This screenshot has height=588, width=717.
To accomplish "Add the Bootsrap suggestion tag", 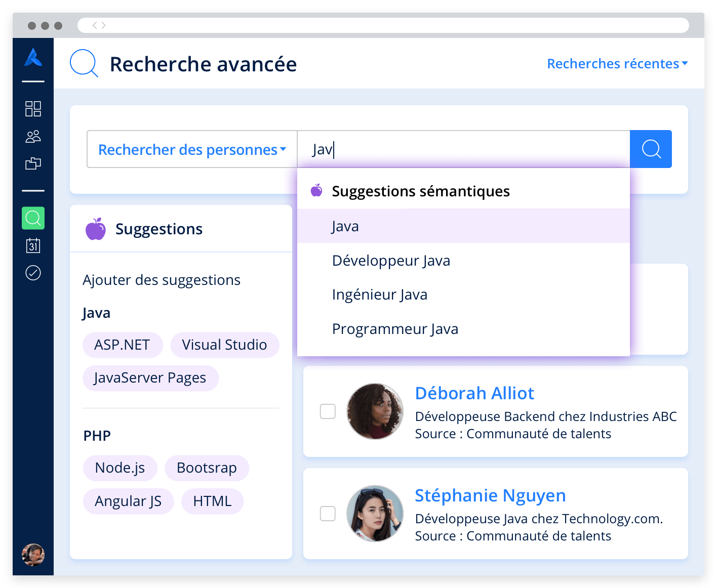I will click(x=207, y=468).
